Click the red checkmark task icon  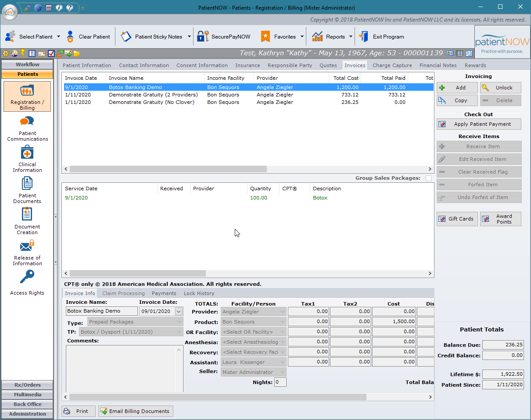tap(51, 53)
